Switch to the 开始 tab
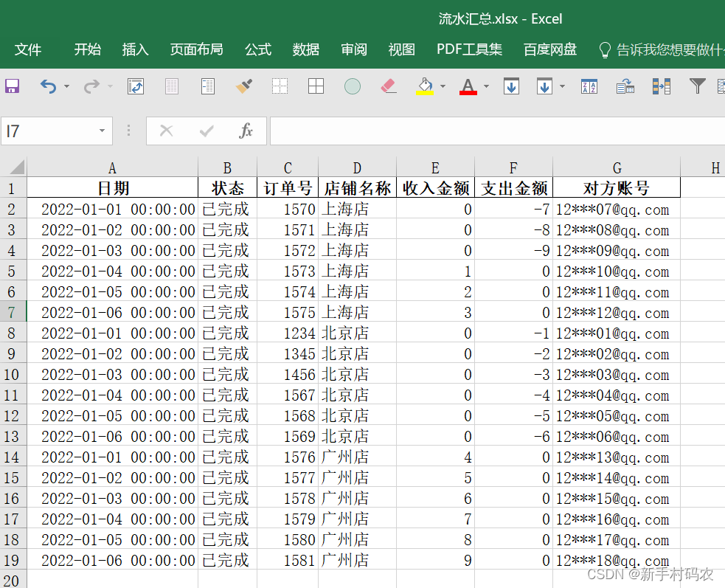This screenshot has width=725, height=588. pyautogui.click(x=87, y=49)
